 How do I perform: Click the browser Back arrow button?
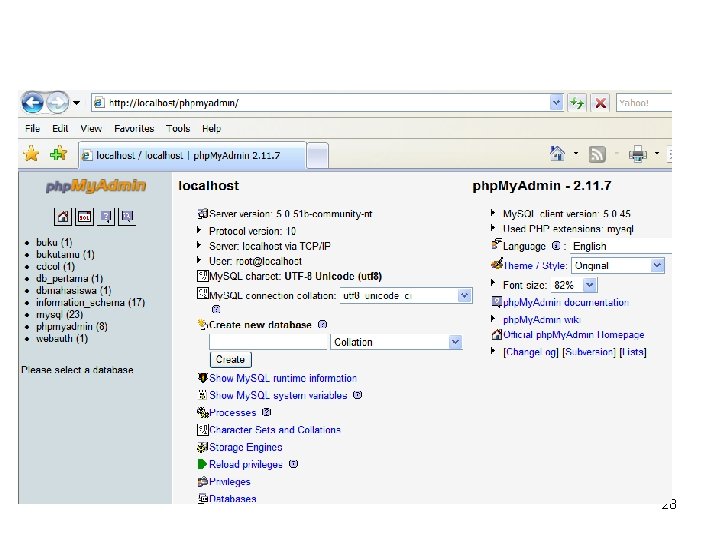(x=32, y=102)
